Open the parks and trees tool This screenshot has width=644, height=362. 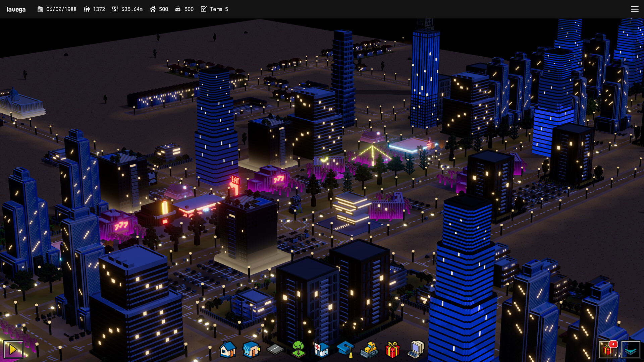click(298, 349)
